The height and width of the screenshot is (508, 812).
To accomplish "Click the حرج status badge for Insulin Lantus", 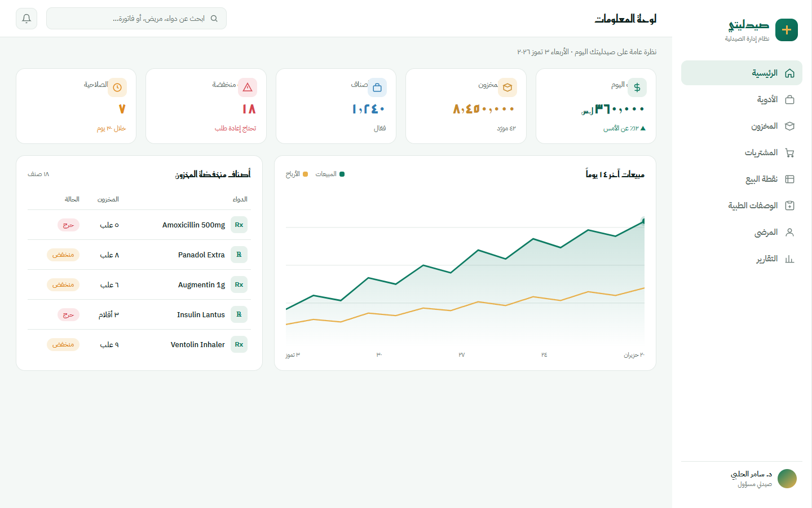I will (68, 314).
